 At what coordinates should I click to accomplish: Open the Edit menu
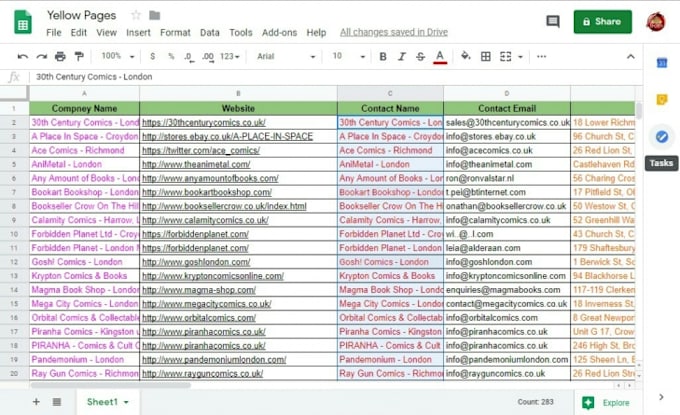click(x=78, y=33)
